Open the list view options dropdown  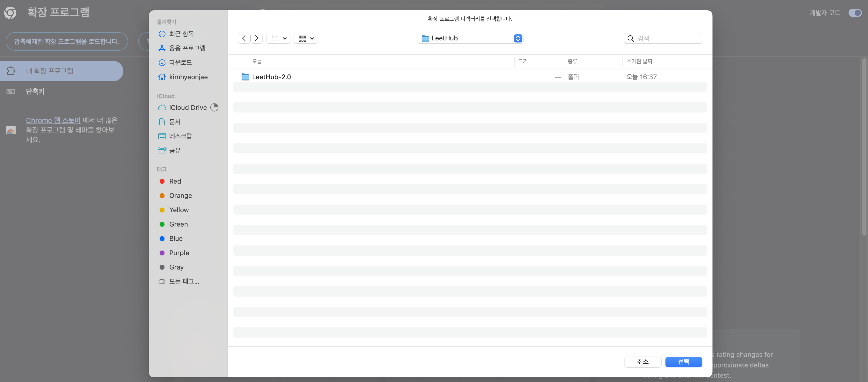(278, 38)
